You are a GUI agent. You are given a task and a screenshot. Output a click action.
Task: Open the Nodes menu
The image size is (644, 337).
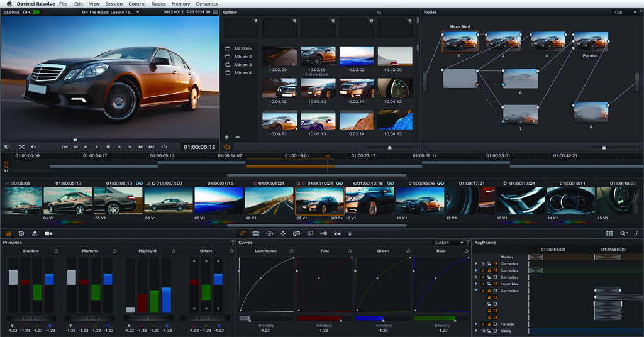(158, 4)
